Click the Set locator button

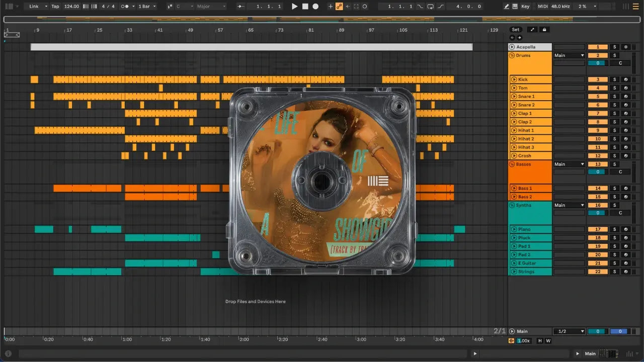516,30
